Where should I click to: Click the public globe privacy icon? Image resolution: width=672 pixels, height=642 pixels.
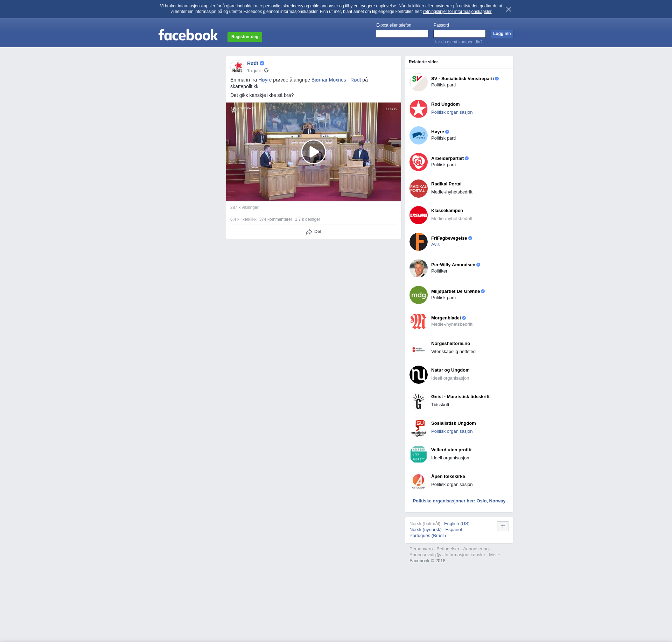(x=266, y=71)
